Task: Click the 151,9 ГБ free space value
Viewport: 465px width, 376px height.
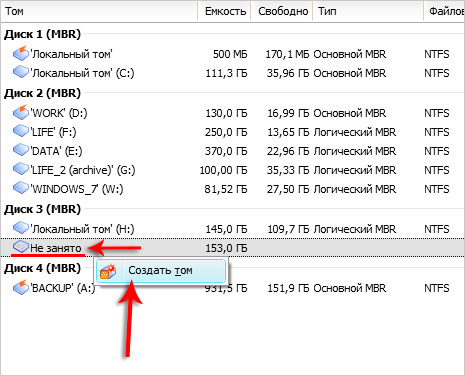Action: [x=288, y=288]
